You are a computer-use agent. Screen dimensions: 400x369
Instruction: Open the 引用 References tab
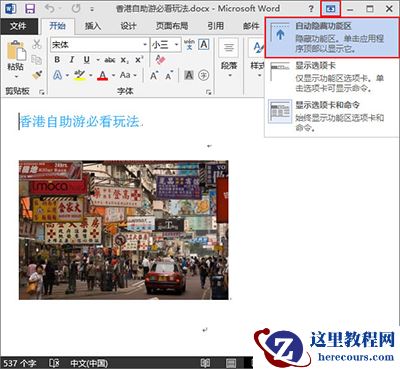coord(216,26)
